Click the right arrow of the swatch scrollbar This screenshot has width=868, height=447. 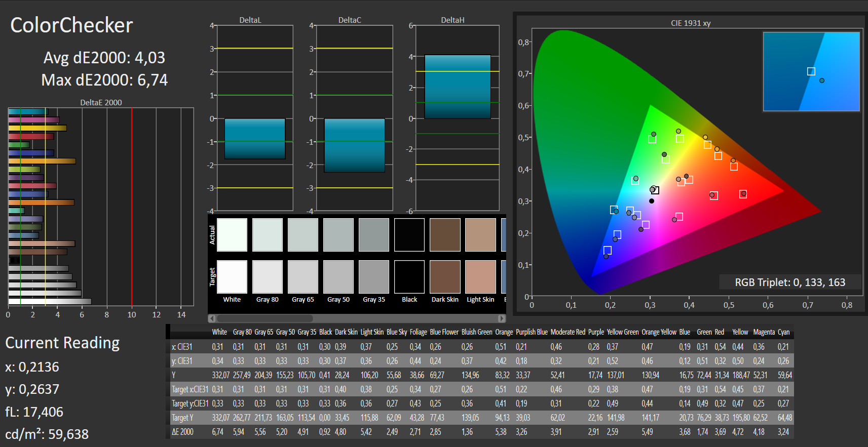tap(502, 318)
